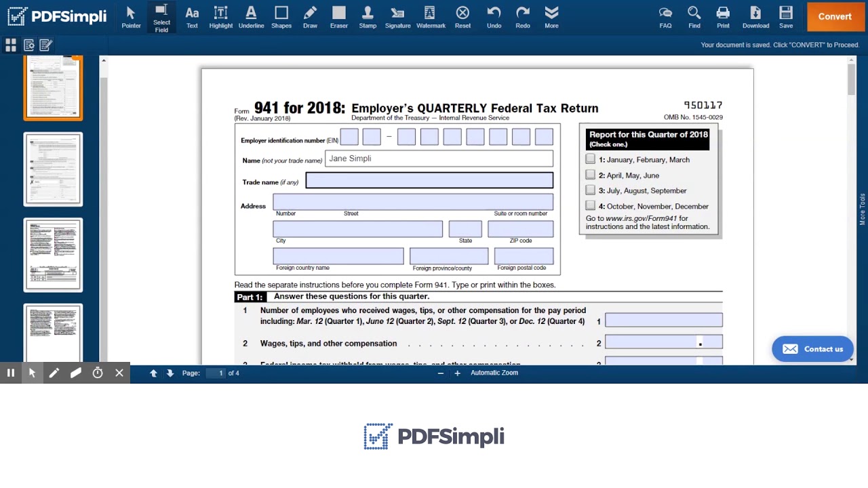Open the Stamp tool
This screenshot has height=488, width=868.
[368, 18]
